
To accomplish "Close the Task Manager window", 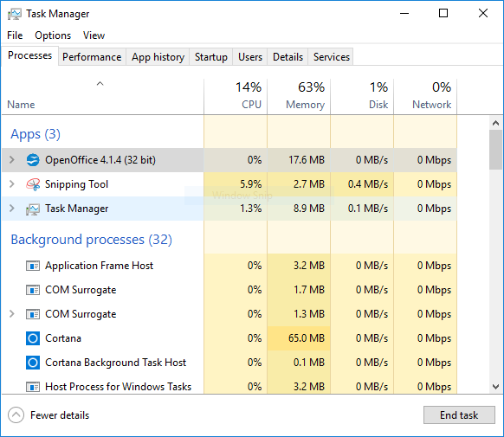I will 483,14.
